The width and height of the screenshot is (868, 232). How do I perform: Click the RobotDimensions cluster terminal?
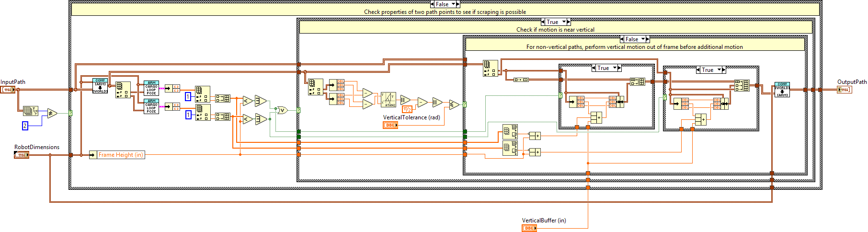22,155
